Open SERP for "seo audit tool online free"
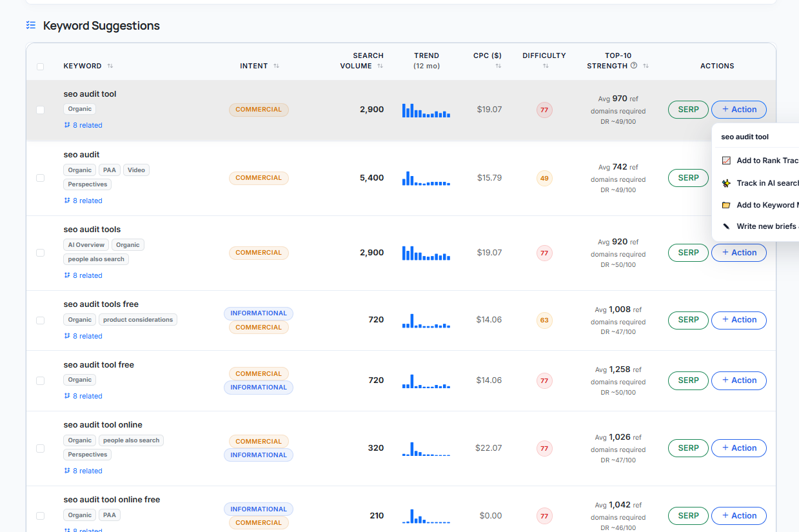This screenshot has height=532, width=799. click(688, 516)
